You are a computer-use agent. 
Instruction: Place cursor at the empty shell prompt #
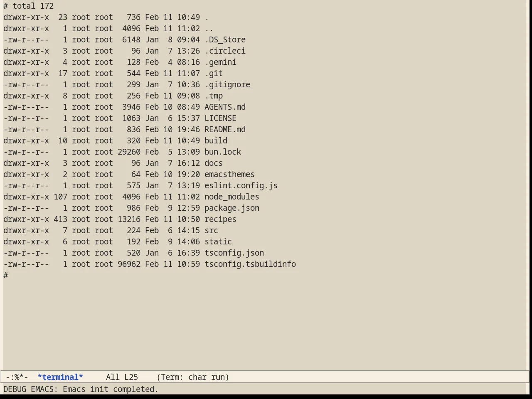click(6, 275)
